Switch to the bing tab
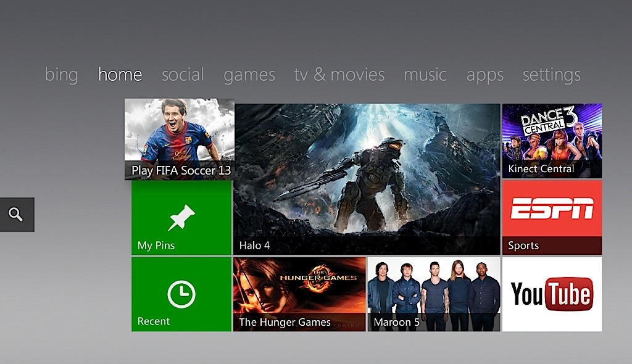632x364 pixels. tap(61, 75)
